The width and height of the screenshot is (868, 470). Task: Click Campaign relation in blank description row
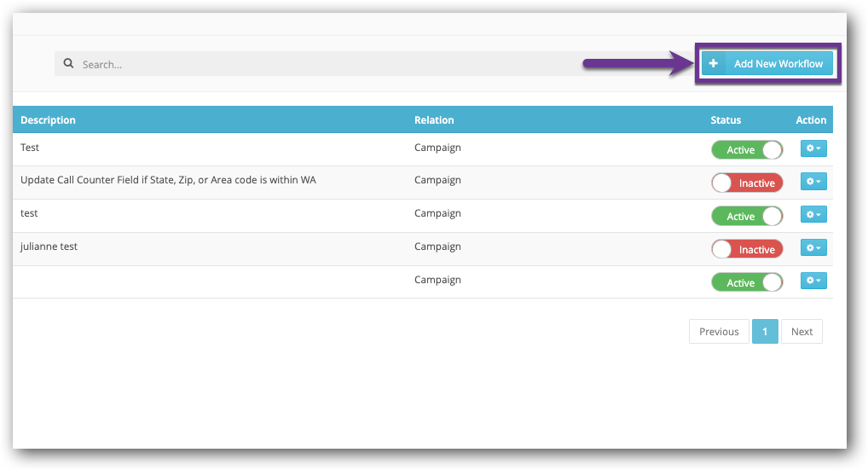pos(438,280)
